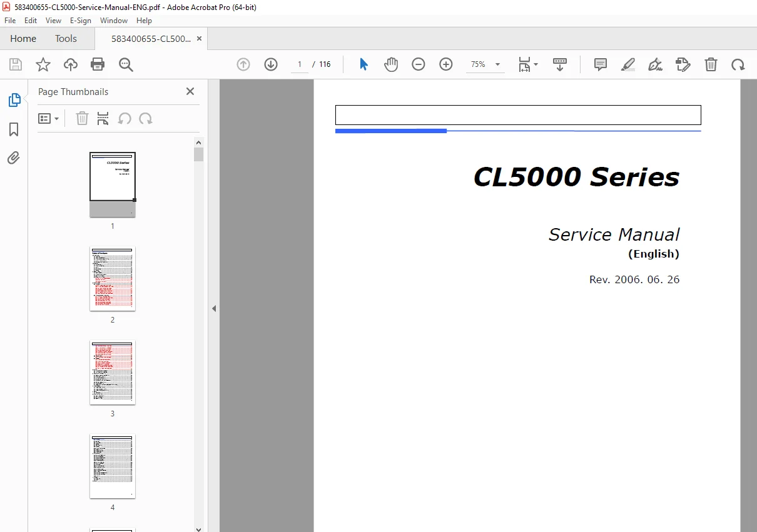Click the current page number field

click(x=300, y=64)
